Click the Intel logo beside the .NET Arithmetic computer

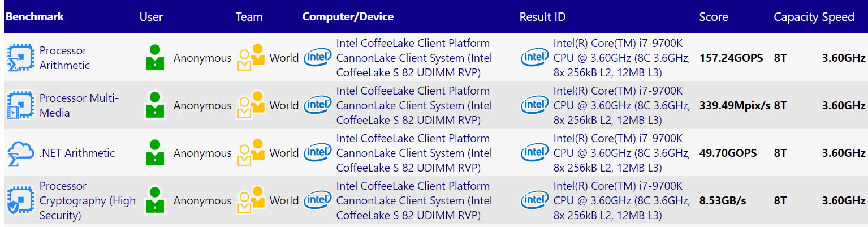pos(318,153)
